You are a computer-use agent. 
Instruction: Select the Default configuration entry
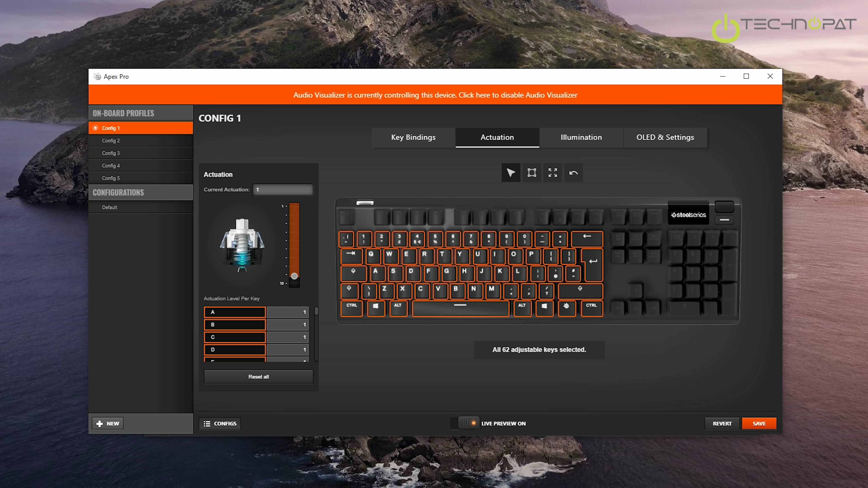pos(109,207)
